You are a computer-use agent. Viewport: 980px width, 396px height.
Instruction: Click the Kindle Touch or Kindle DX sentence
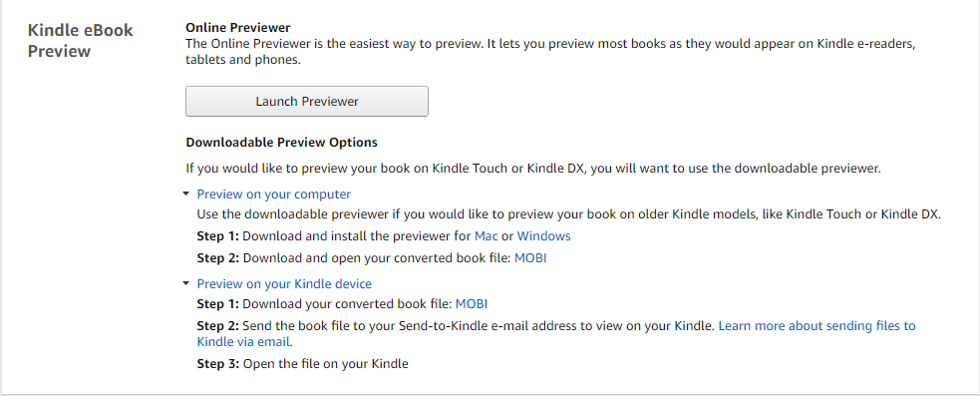click(533, 169)
